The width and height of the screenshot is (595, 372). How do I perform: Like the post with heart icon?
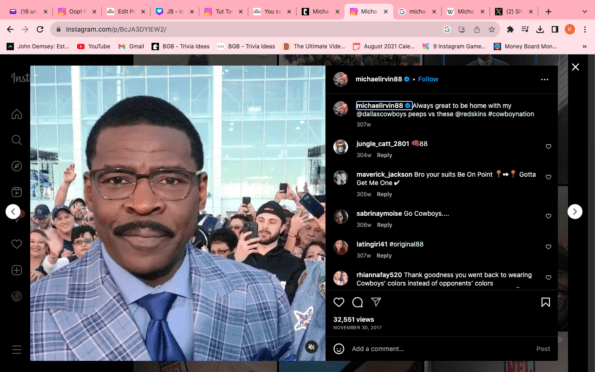[338, 302]
